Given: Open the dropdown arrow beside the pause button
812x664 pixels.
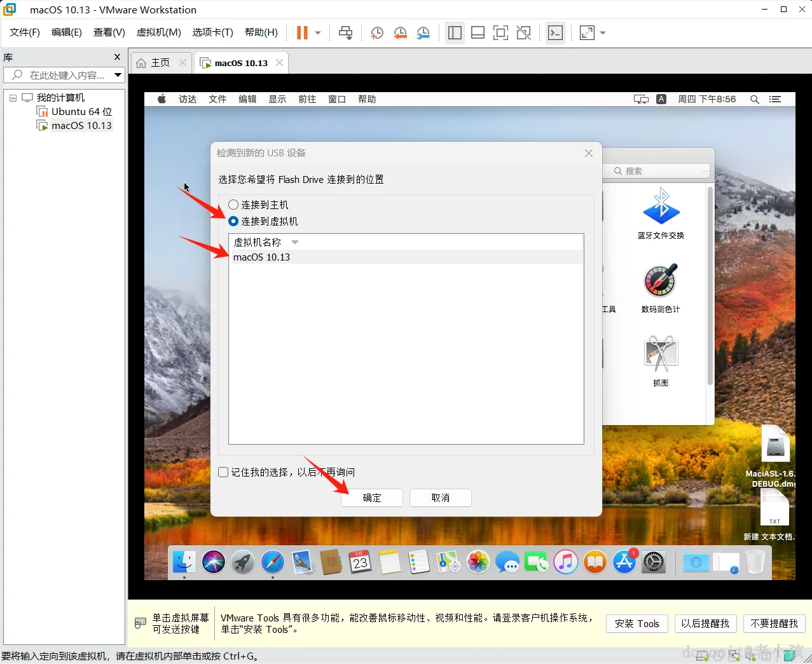Looking at the screenshot, I should pyautogui.click(x=318, y=33).
